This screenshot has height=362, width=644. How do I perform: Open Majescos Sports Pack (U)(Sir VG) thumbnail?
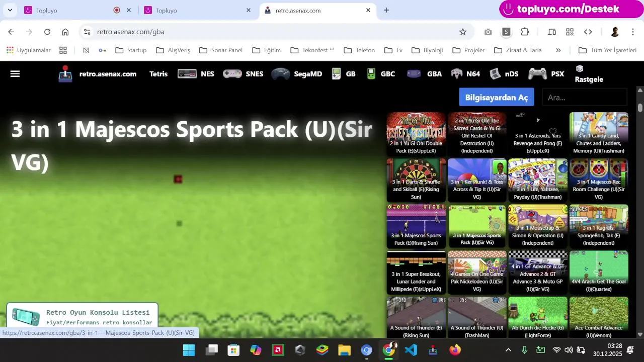[477, 226]
